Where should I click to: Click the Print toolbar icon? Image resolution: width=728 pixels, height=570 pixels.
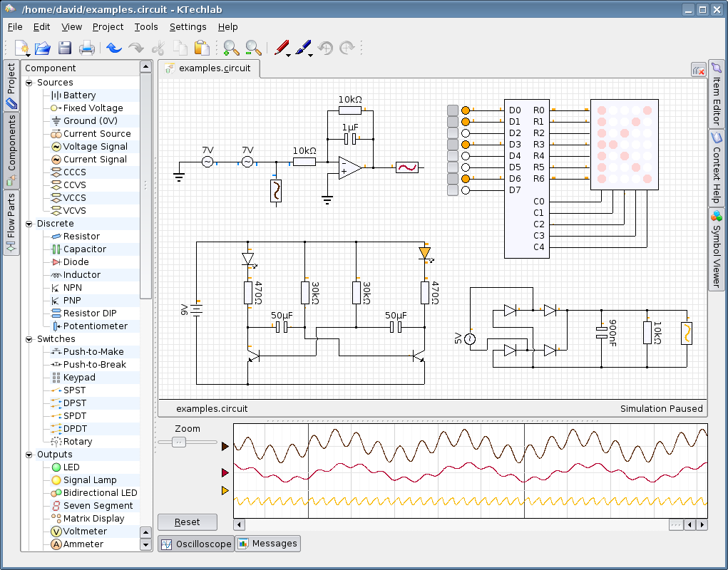point(86,48)
